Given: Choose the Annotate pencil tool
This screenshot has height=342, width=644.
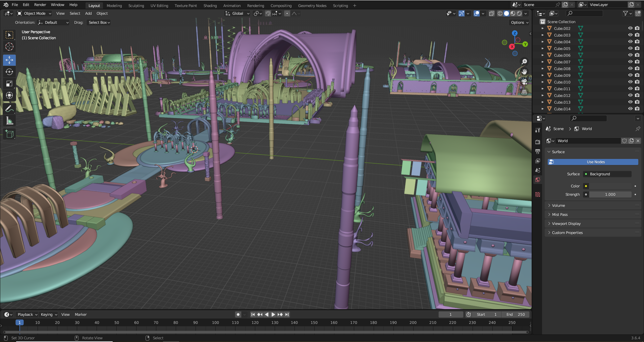Looking at the screenshot, I should click(9, 109).
